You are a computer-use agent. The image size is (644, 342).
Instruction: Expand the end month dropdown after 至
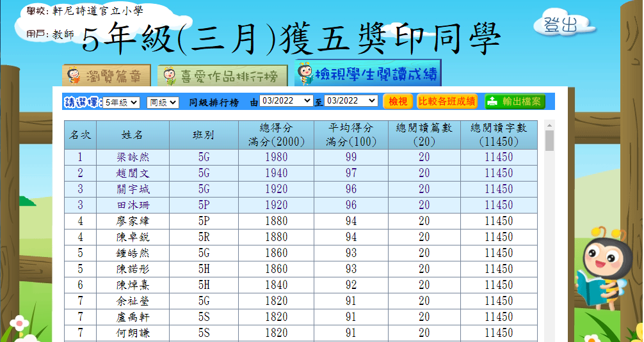(351, 101)
